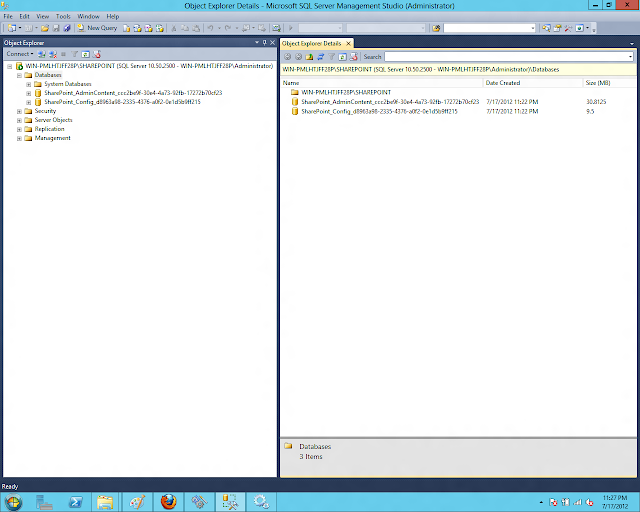Expand SharePoint_AdminContent database node in tree
Viewport: 640px width, 512px height.
(29, 93)
